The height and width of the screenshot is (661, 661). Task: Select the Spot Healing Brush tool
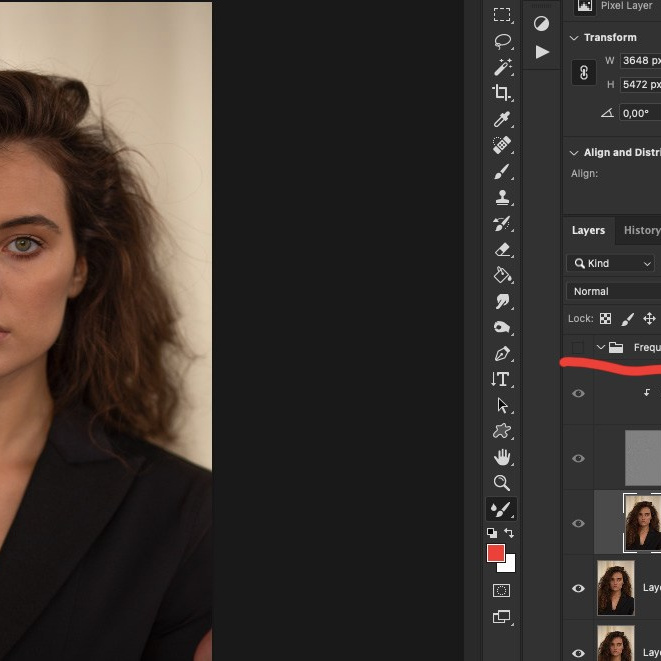(502, 145)
